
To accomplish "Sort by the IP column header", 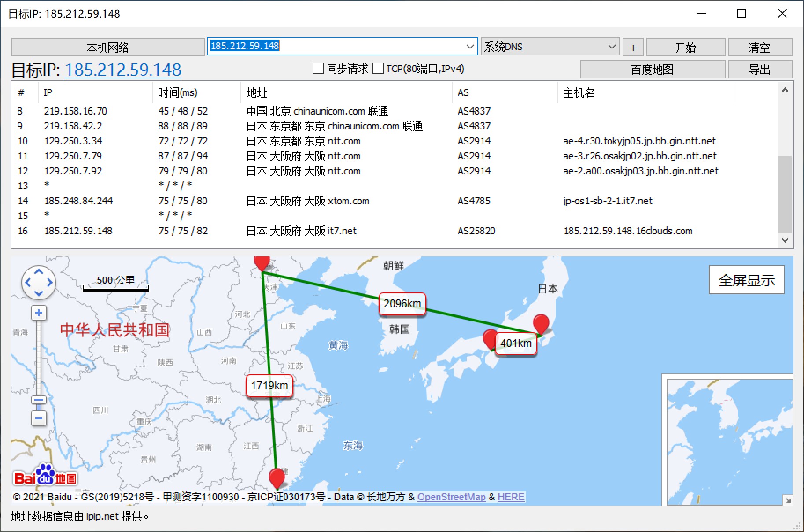I will tap(96, 92).
